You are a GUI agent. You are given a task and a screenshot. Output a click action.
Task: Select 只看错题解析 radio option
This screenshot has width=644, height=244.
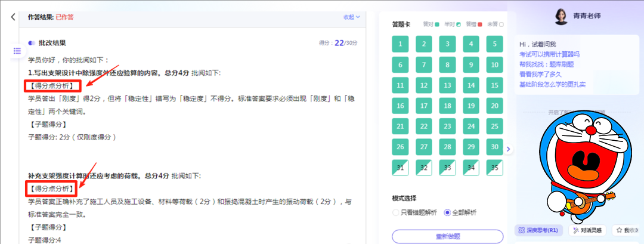tap(396, 212)
